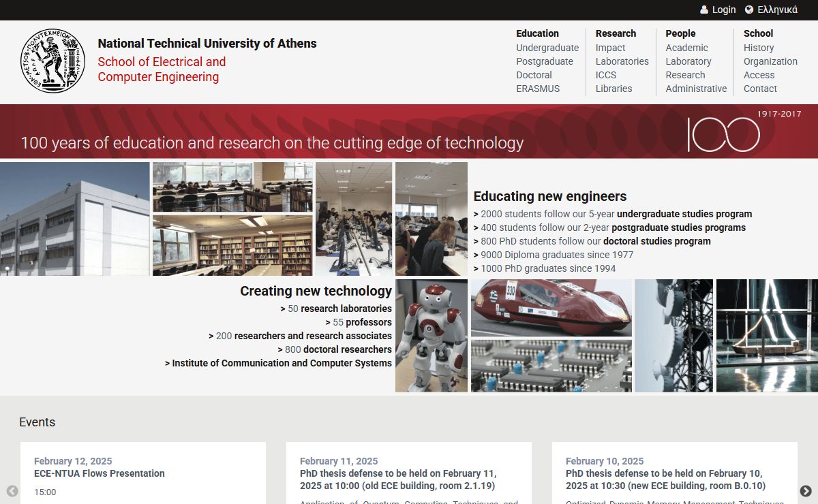Click the Creating new technology heading
This screenshot has width=818, height=504.
tap(316, 291)
